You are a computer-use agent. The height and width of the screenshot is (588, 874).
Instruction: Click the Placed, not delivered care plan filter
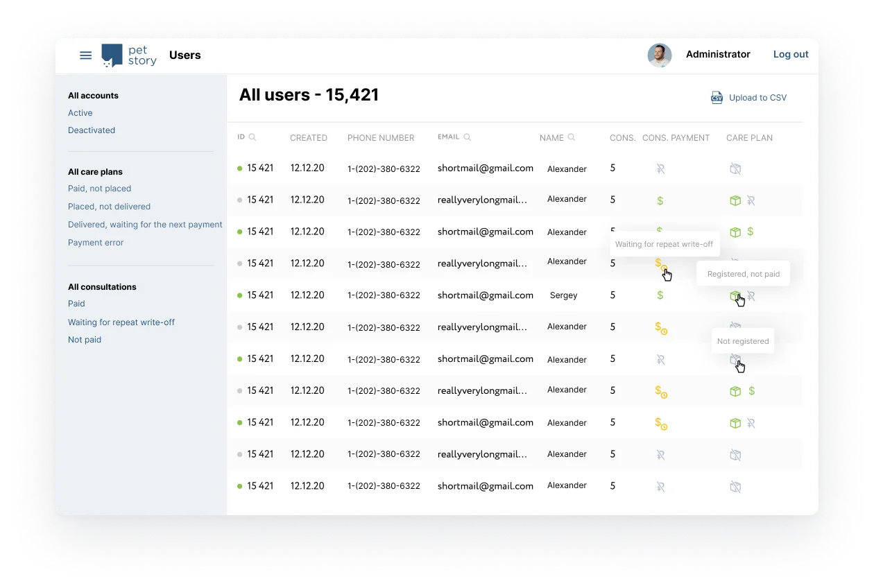(109, 206)
